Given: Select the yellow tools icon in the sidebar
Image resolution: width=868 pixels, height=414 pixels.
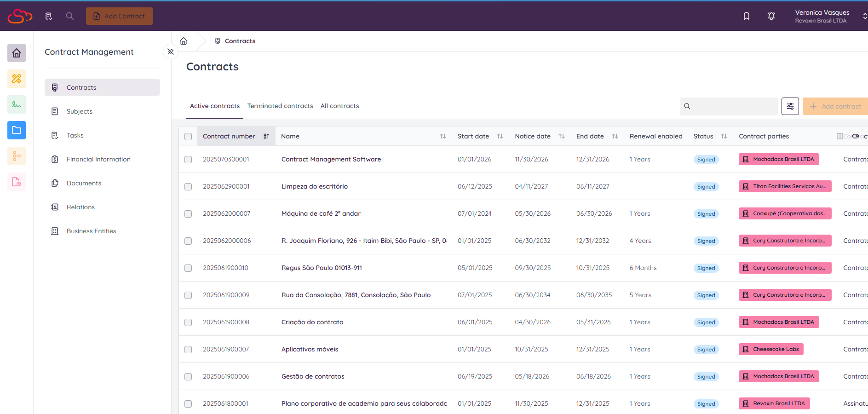Looking at the screenshot, I should point(16,79).
